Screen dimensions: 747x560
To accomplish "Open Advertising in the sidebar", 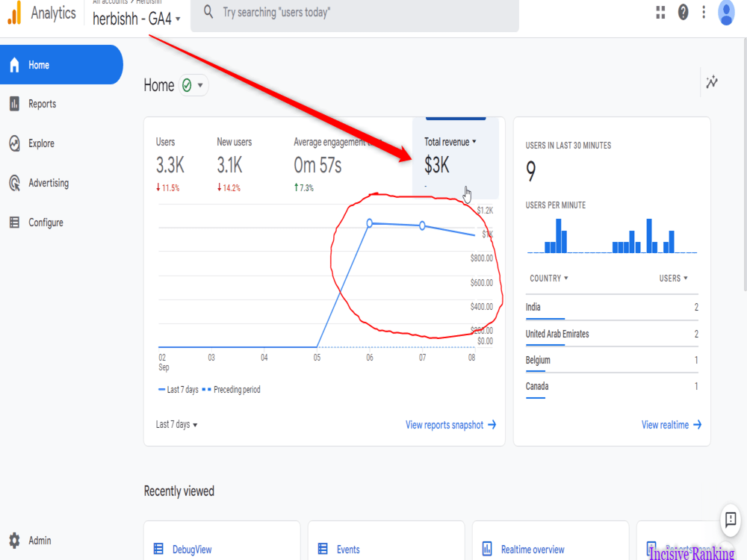I will 48,183.
